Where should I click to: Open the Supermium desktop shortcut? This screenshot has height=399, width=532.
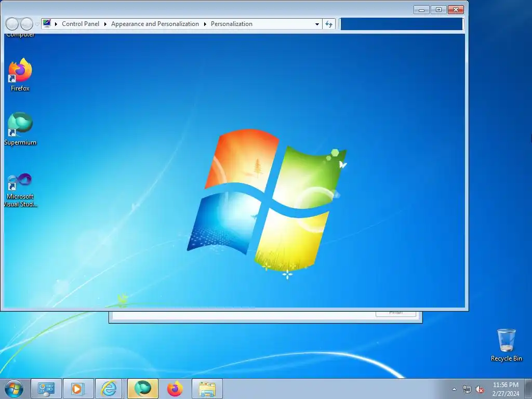click(x=20, y=129)
